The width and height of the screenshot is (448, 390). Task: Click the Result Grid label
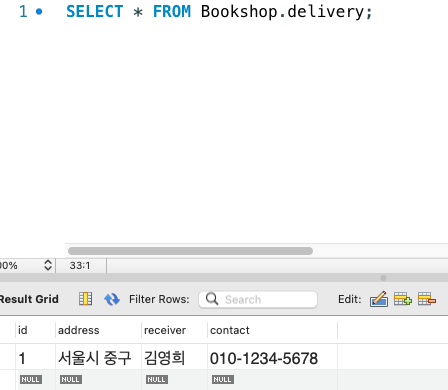(29, 299)
